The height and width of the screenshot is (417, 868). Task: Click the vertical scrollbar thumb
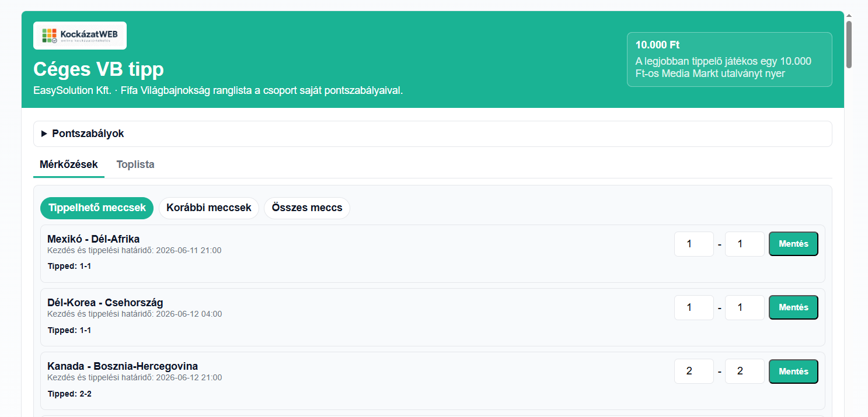pos(849,44)
